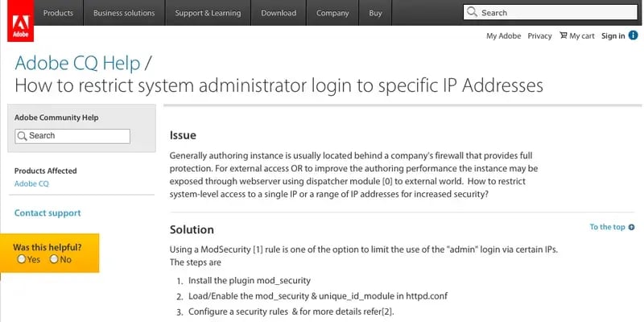Expand the Download menu
Screen dimensions: 644x322
[x=279, y=13]
